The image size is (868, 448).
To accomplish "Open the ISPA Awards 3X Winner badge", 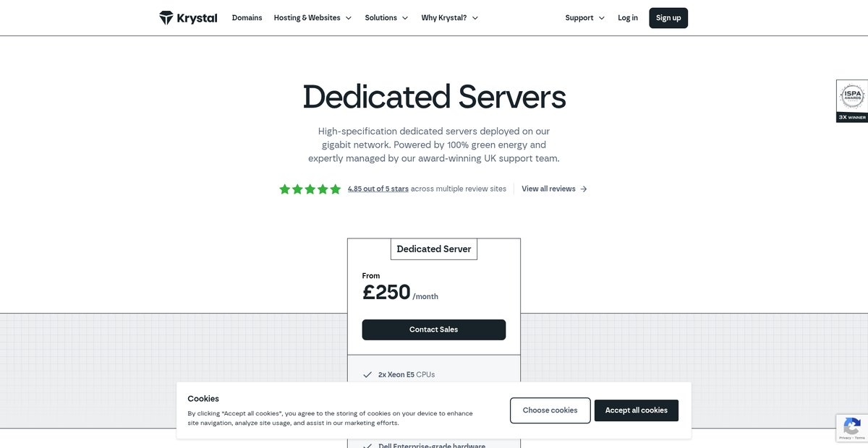I will 852,101.
